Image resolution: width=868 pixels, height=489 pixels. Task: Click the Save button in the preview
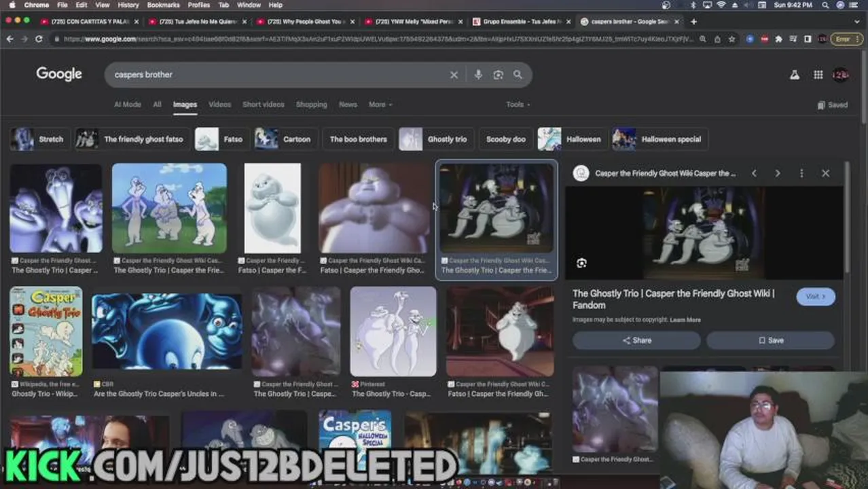tap(770, 340)
